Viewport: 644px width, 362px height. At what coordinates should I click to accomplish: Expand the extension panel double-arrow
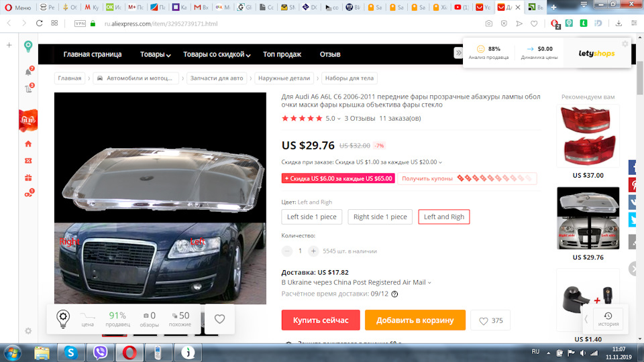[458, 53]
